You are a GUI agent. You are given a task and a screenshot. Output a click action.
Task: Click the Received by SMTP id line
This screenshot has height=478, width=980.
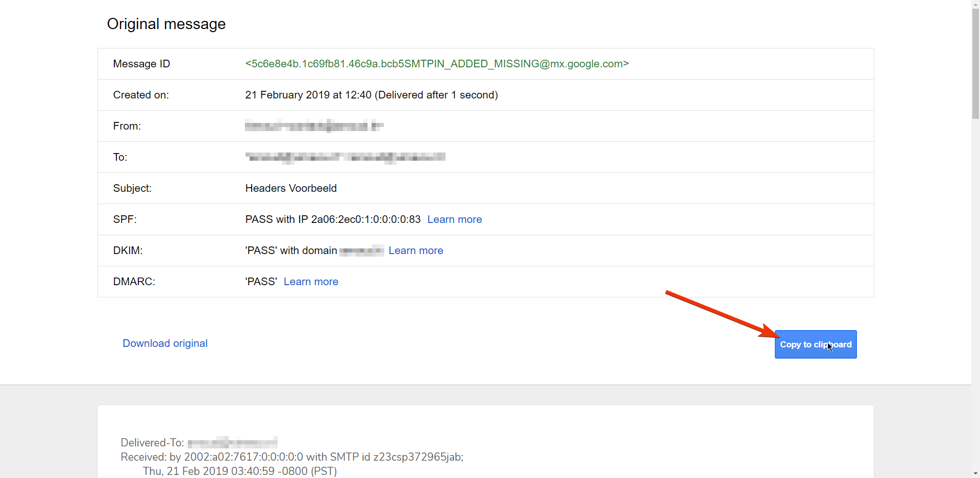pyautogui.click(x=292, y=457)
